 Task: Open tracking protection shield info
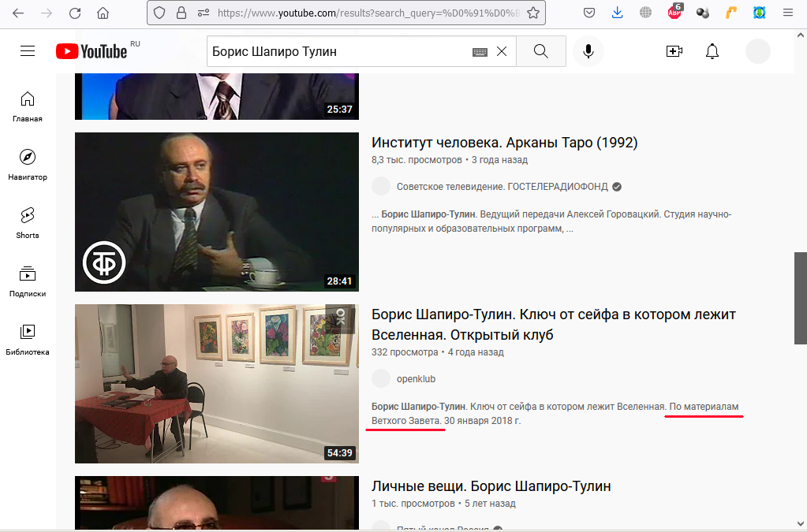(x=159, y=13)
